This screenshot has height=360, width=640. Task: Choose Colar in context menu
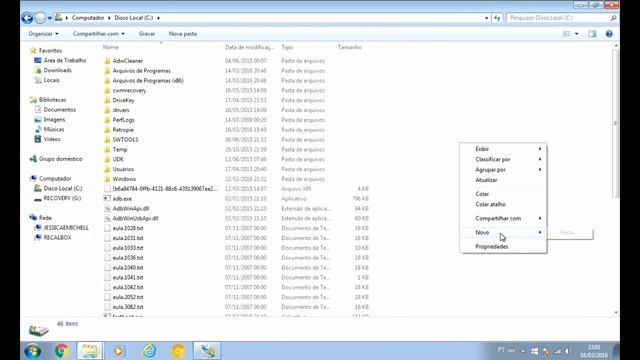(503, 194)
